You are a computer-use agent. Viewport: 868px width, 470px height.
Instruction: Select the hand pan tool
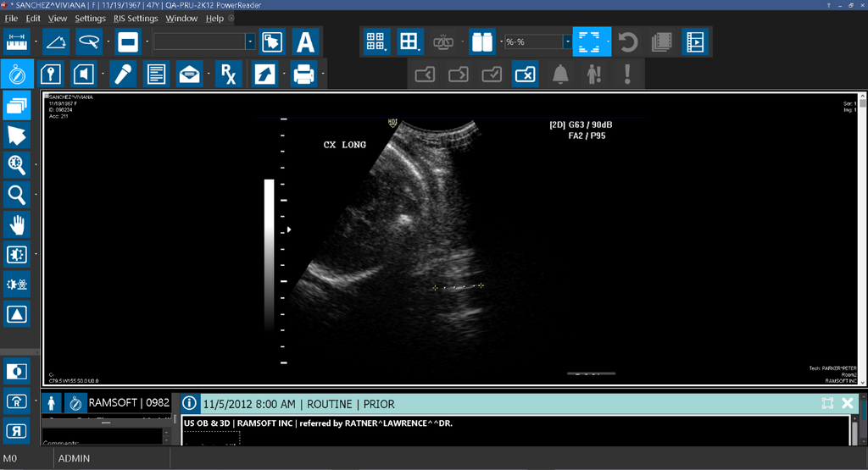tap(17, 224)
